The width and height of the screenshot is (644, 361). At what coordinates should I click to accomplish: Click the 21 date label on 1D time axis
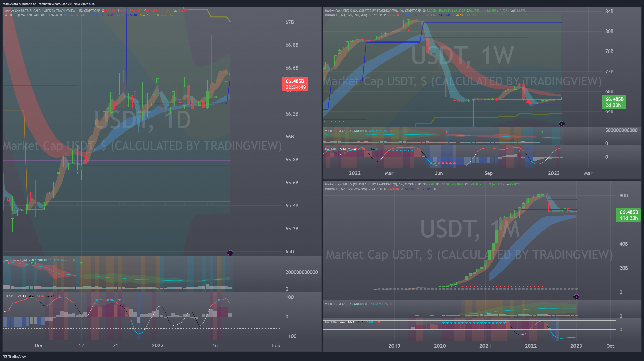pyautogui.click(x=115, y=345)
